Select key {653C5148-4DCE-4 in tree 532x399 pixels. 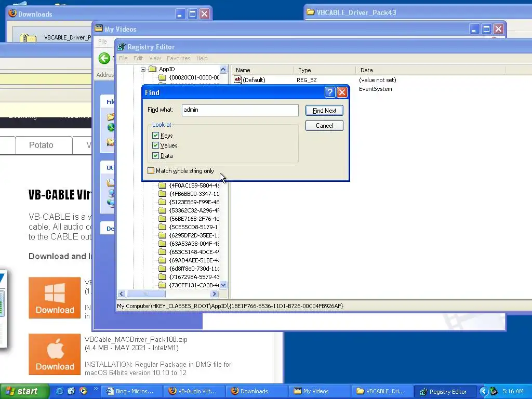[x=194, y=252]
